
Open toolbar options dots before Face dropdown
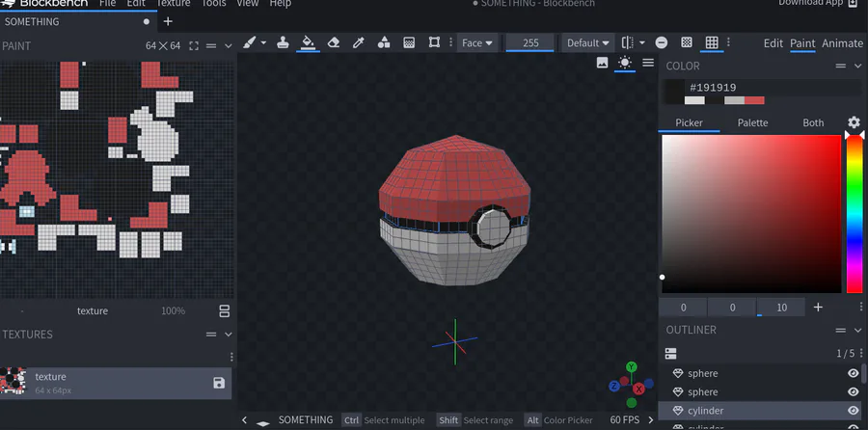450,42
